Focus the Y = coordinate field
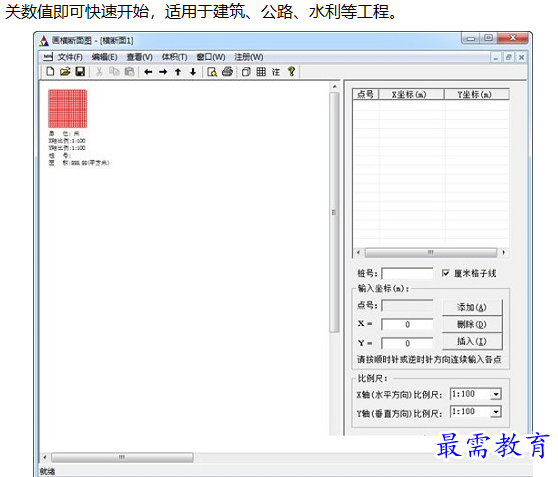 407,343
